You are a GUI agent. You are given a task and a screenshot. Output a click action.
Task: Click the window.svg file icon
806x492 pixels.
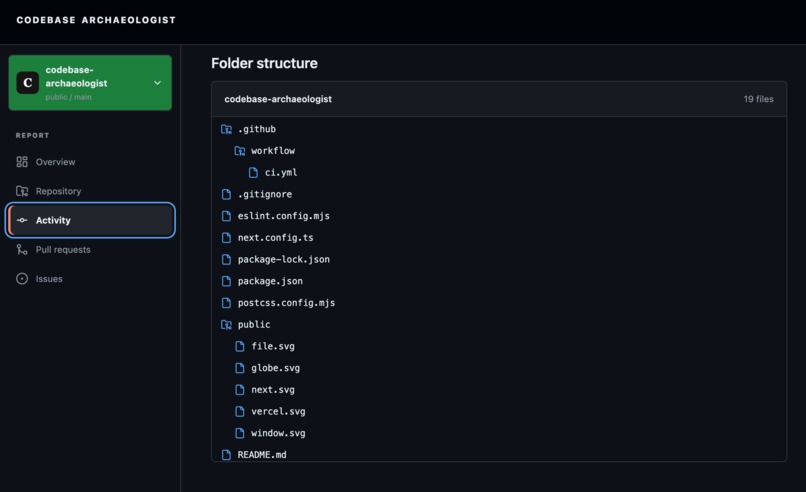[x=240, y=433]
